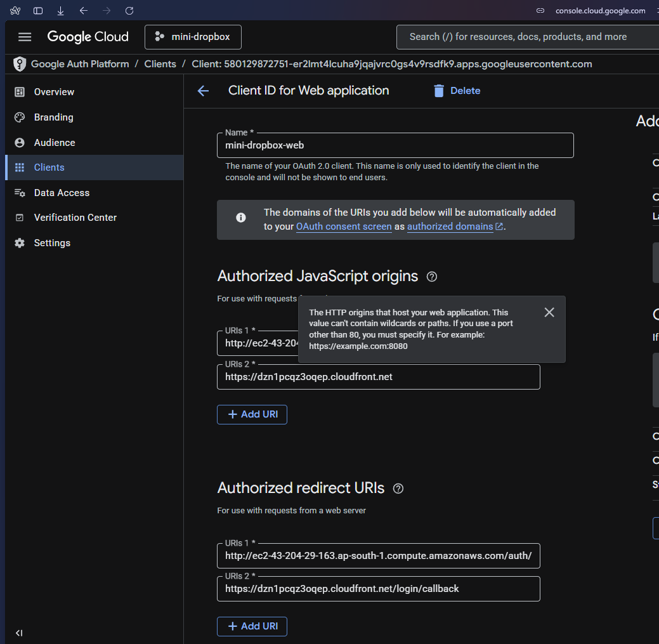The image size is (659, 644).
Task: Collapse the left sidebar with bottom arrow
Action: coord(19,633)
